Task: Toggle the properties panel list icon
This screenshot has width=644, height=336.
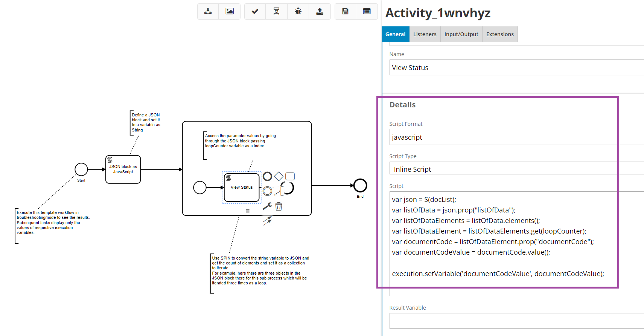Action: coord(367,11)
